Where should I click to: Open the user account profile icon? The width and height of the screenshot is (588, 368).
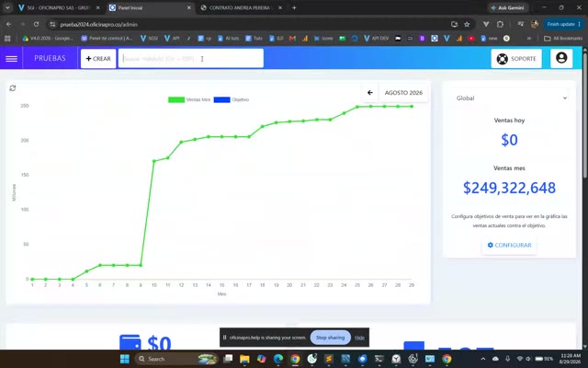pyautogui.click(x=561, y=58)
